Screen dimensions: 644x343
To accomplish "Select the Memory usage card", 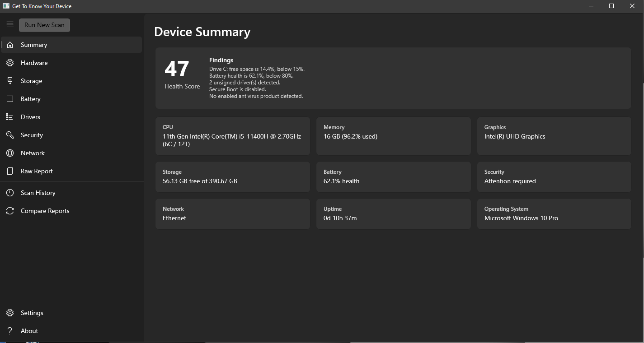I will [394, 136].
